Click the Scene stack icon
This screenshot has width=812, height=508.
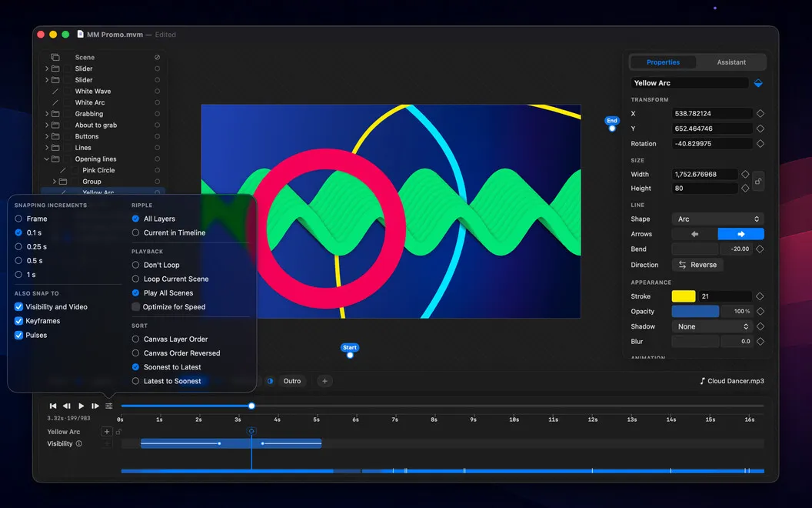55,58
